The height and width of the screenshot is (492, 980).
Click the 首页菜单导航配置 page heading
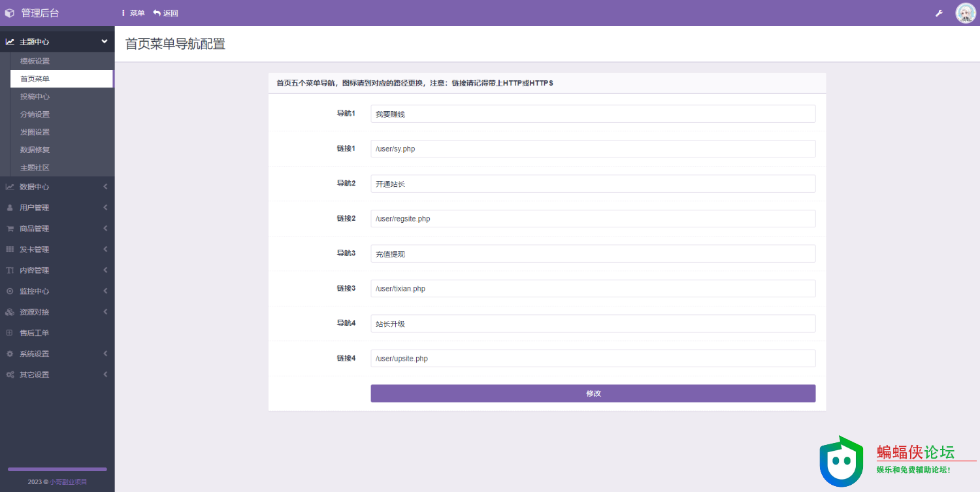coord(175,44)
